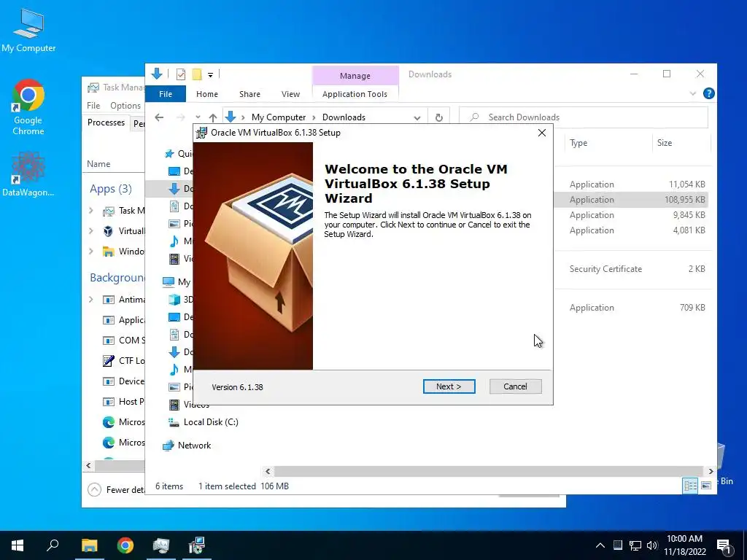Click Chrome icon on the taskbar

125,545
